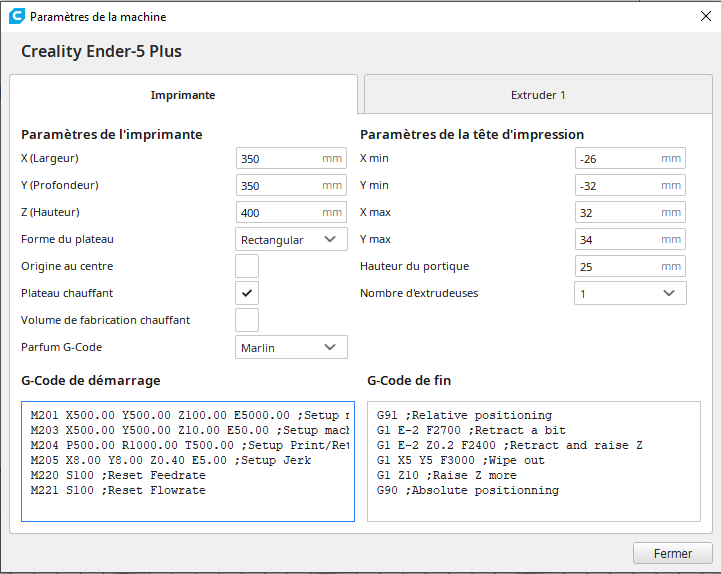
Task: Expand the Parfum G-Code dropdown
Action: (x=291, y=347)
